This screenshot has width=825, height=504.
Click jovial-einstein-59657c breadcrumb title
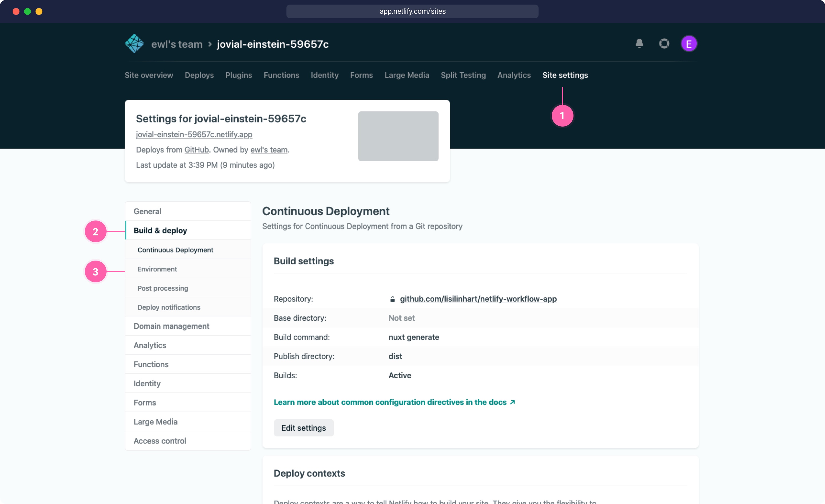pos(272,44)
